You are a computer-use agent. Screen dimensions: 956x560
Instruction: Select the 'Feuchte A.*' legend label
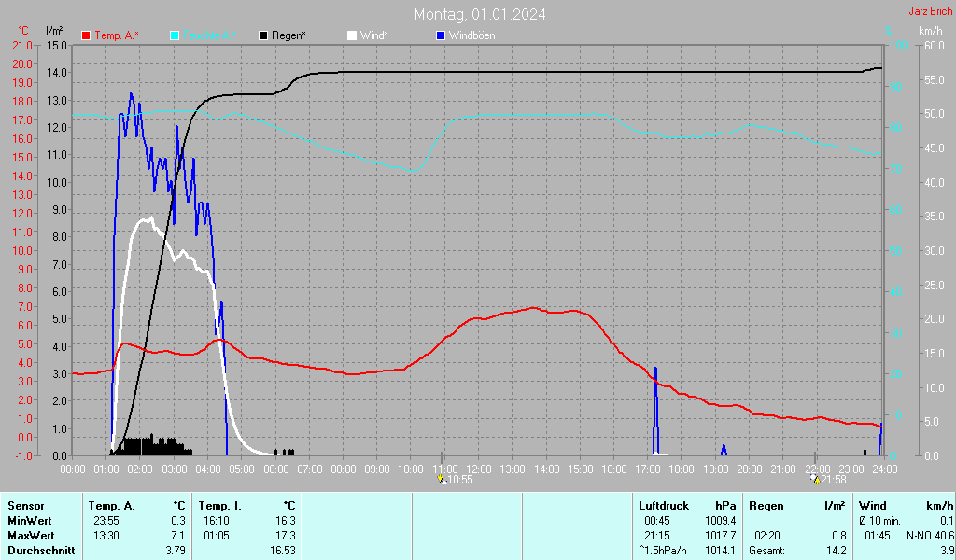tap(209, 35)
